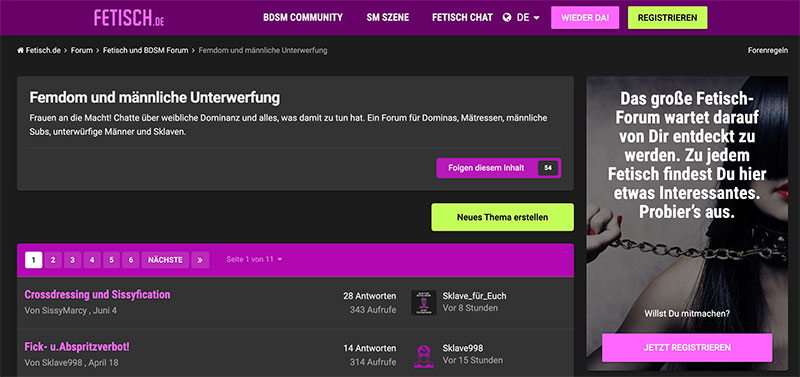This screenshot has height=377, width=800.
Task: Click '343 Aufrufe' text
Action: pyautogui.click(x=373, y=310)
